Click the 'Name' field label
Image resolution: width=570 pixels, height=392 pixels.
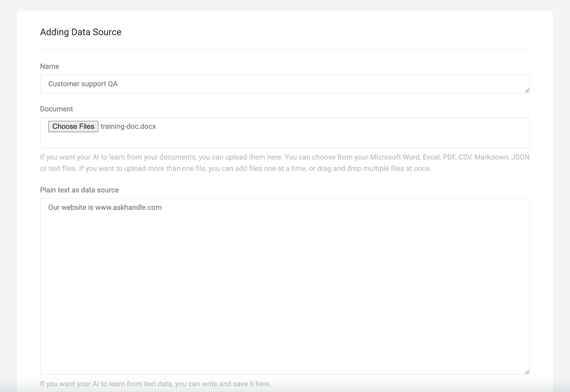pyautogui.click(x=50, y=66)
